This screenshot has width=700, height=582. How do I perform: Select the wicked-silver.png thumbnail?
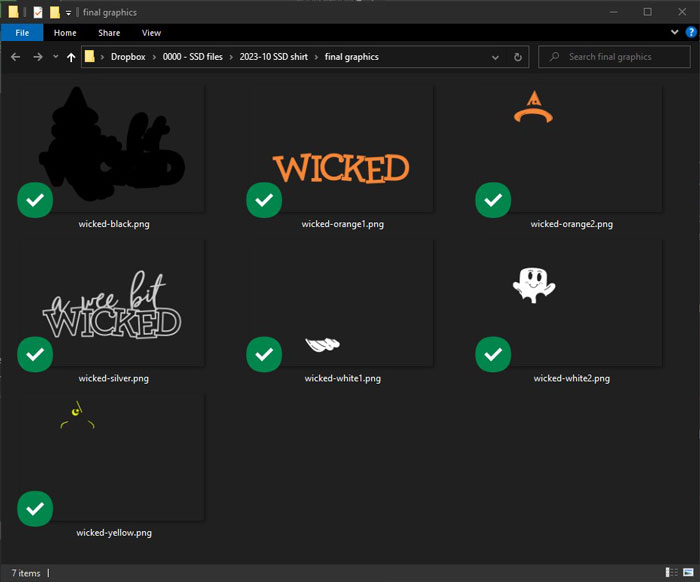pyautogui.click(x=112, y=302)
